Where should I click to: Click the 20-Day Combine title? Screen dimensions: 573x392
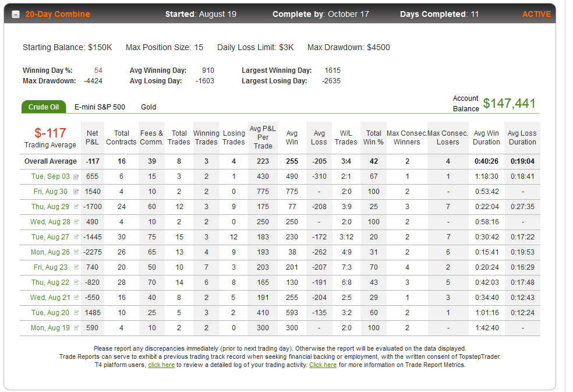click(58, 14)
